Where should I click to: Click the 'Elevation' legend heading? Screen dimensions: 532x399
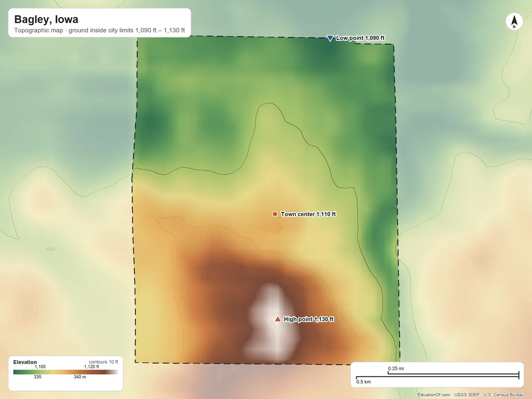25,362
